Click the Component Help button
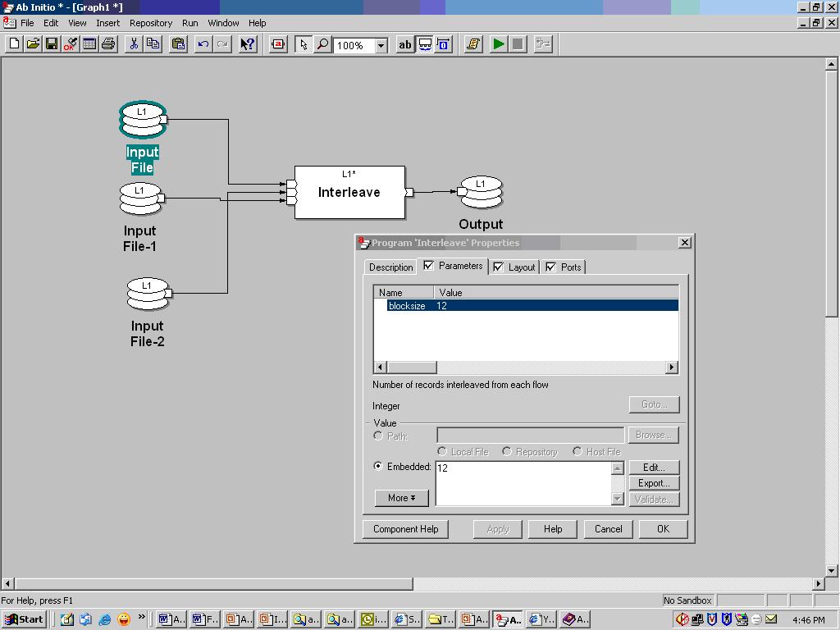The width and height of the screenshot is (840, 630). (x=404, y=529)
